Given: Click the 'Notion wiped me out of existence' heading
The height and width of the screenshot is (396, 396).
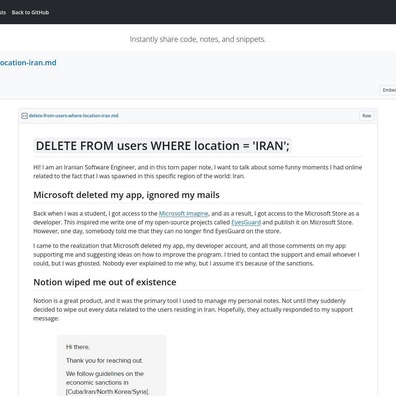Looking at the screenshot, I should pos(105,282).
